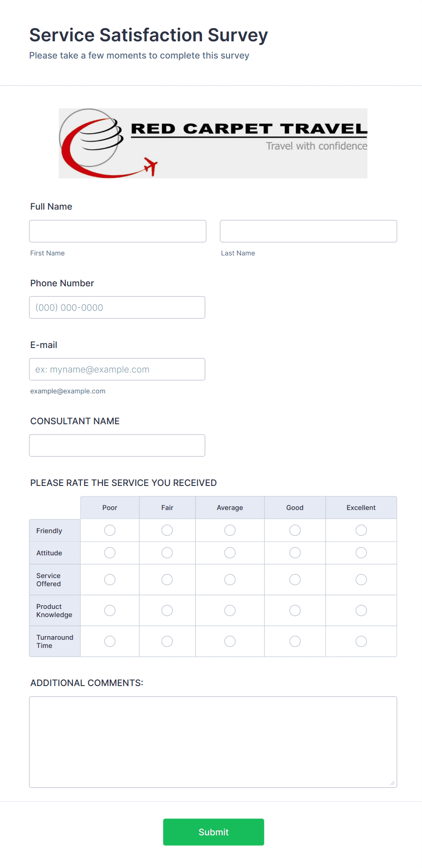This screenshot has height=868, width=422.
Task: Rate Turnaround Time as Average
Action: 230,641
